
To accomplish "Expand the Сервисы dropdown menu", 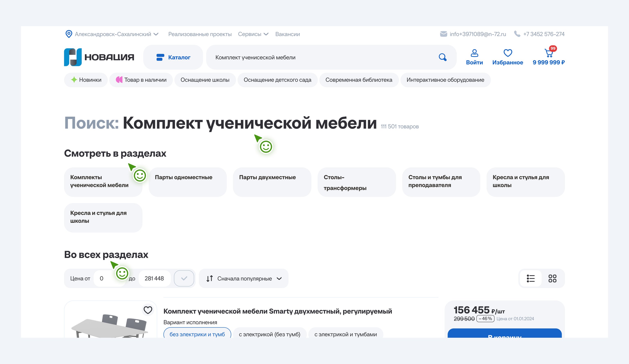I will (253, 34).
